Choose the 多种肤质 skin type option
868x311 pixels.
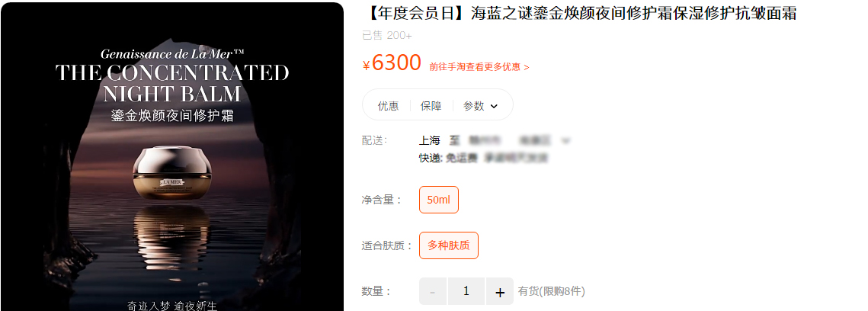449,245
